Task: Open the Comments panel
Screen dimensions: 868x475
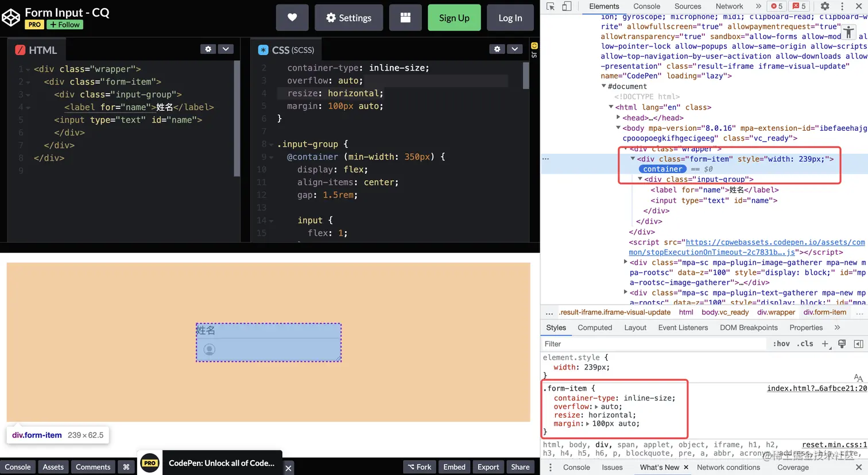Action: [93, 467]
